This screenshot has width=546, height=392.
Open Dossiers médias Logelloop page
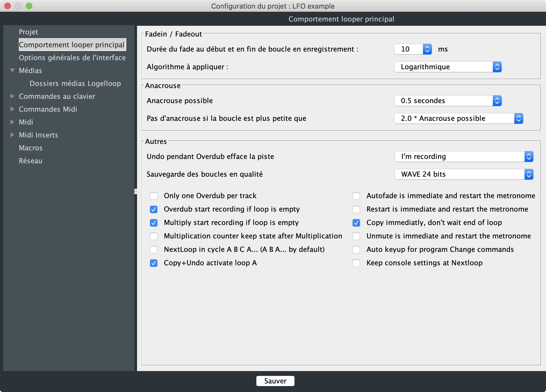pyautogui.click(x=75, y=84)
